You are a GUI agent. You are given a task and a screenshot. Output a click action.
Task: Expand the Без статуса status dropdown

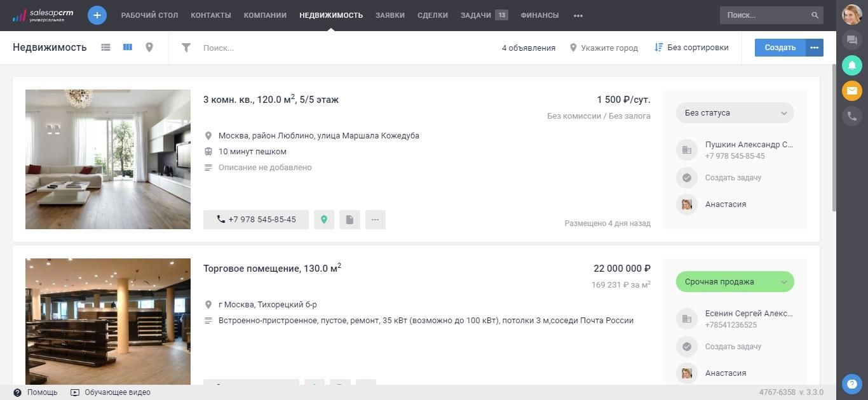735,113
